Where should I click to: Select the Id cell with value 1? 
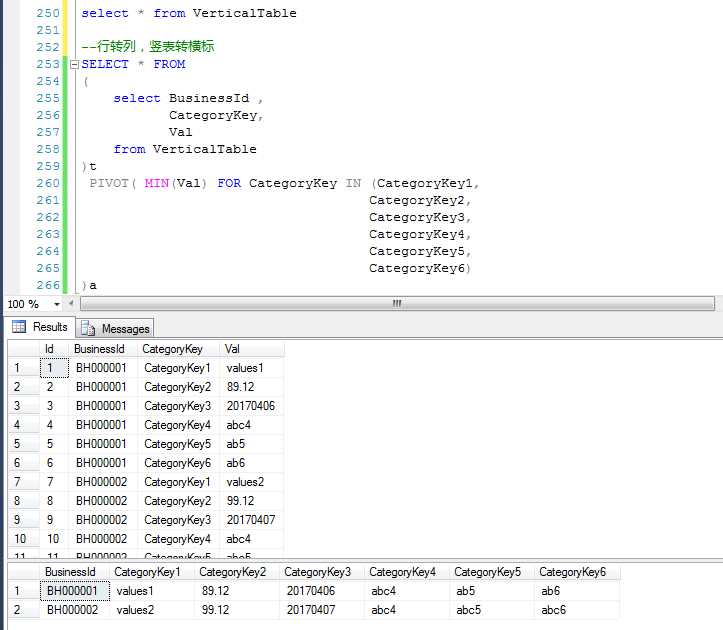(54, 368)
